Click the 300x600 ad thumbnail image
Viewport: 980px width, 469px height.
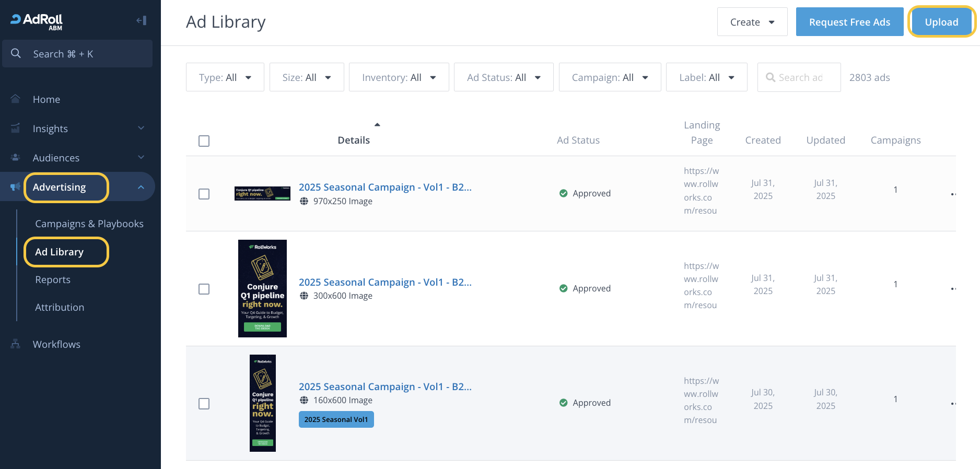[x=262, y=288]
